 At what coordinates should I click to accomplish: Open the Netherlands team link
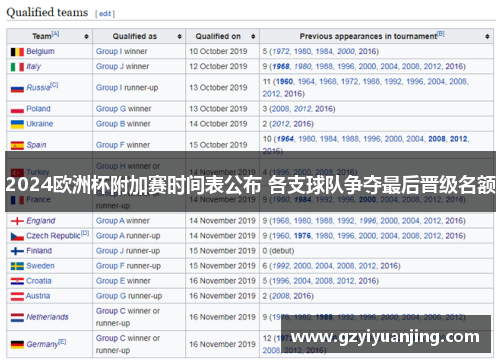pos(47,317)
